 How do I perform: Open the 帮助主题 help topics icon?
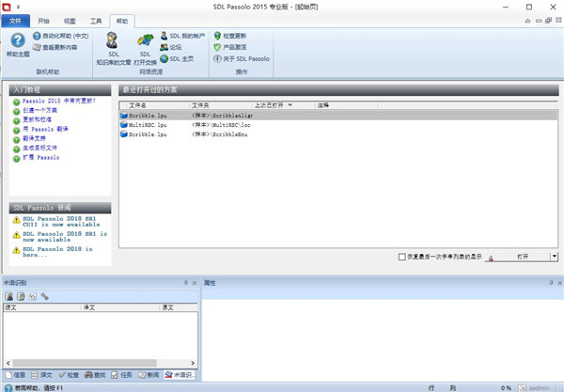(x=18, y=44)
